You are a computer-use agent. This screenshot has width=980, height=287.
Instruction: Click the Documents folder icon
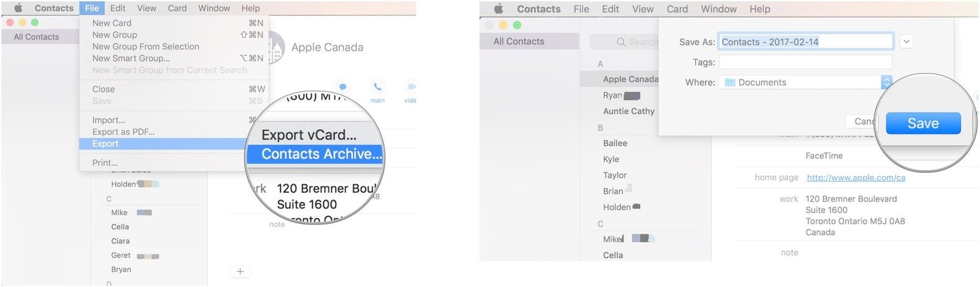[729, 83]
